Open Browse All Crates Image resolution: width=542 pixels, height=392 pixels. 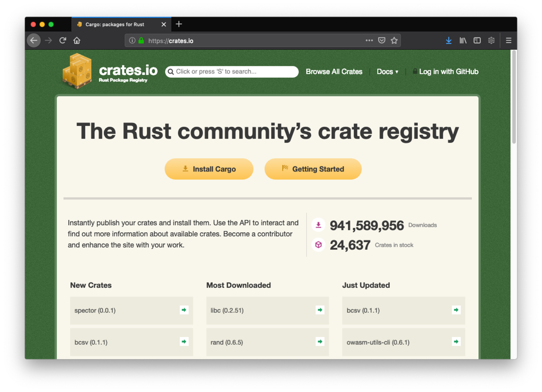[x=334, y=72]
